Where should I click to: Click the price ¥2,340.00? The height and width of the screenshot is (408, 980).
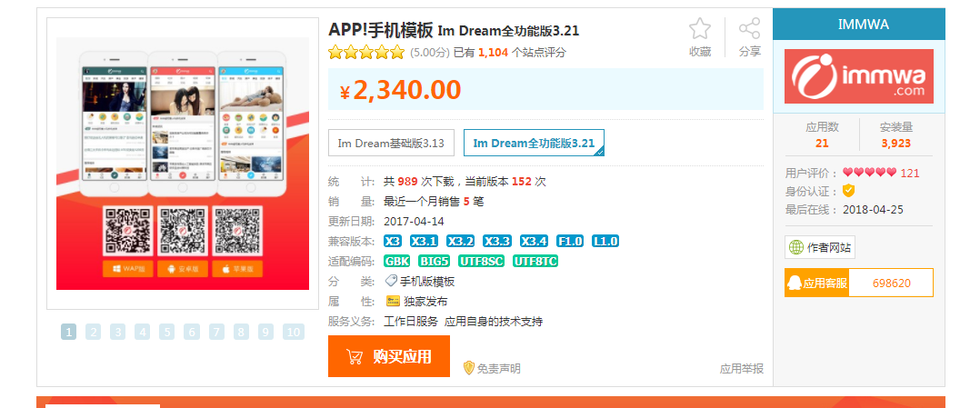point(401,90)
